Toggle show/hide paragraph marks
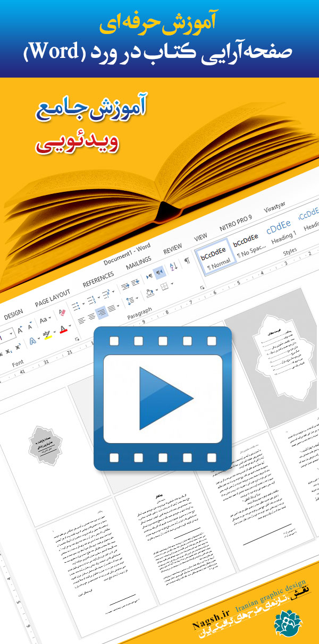The image size is (319, 644). tap(187, 260)
